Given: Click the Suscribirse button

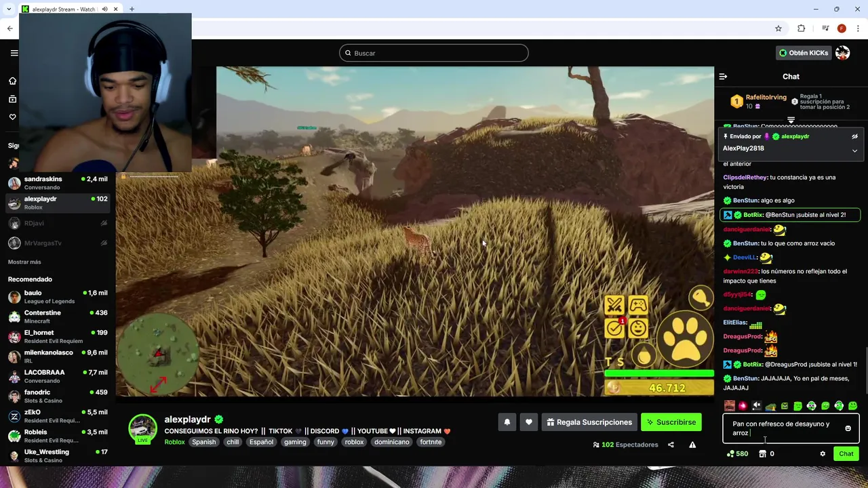Looking at the screenshot, I should [x=671, y=422].
